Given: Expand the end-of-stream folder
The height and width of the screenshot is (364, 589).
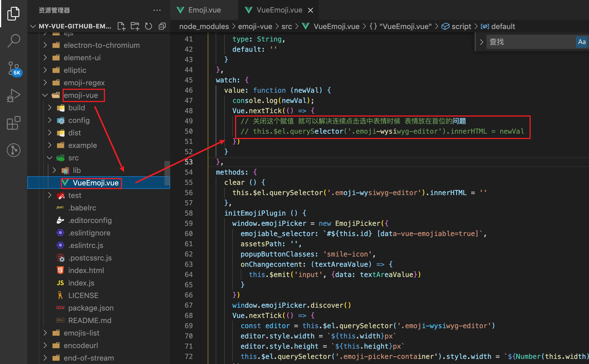Looking at the screenshot, I should pos(99,358).
